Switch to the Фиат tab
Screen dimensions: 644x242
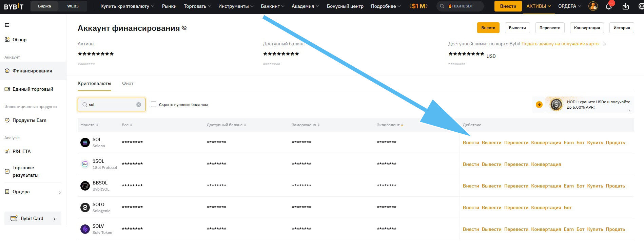point(128,83)
